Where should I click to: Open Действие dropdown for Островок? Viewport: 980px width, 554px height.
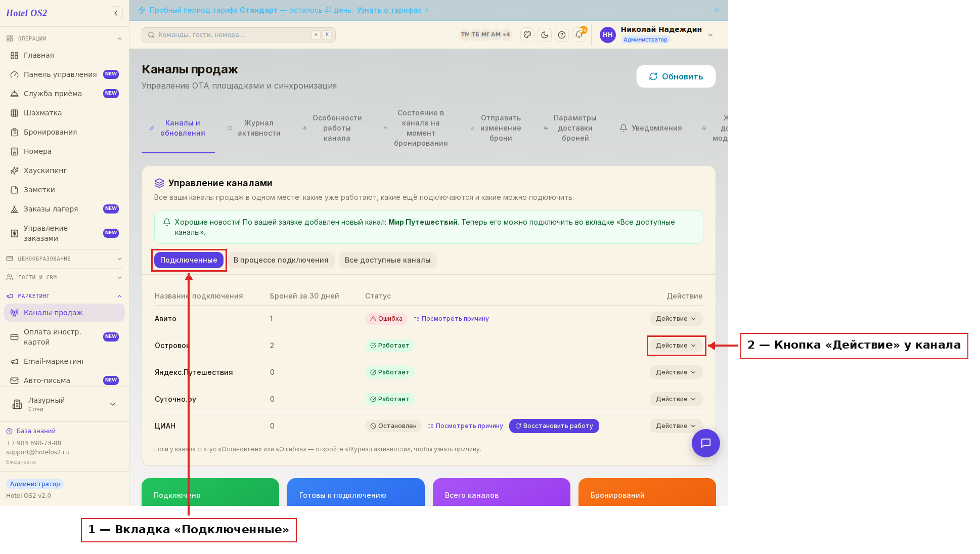point(676,346)
